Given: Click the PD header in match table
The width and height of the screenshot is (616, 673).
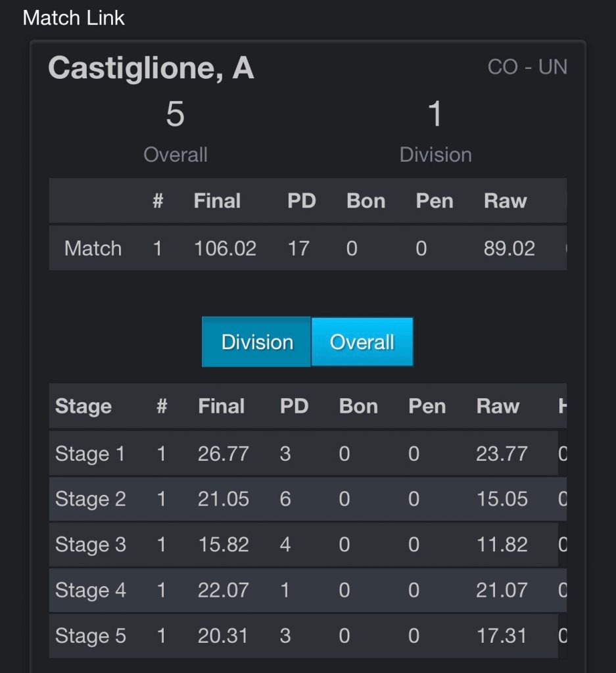Looking at the screenshot, I should coord(302,201).
